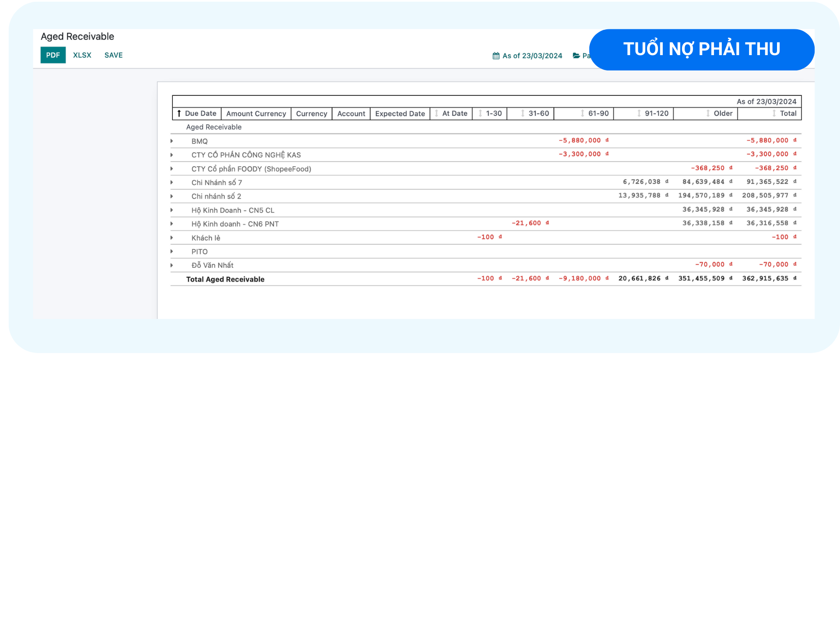This screenshot has width=840, height=630.
Task: Click the sort icon beside Due Date
Action: (x=179, y=114)
